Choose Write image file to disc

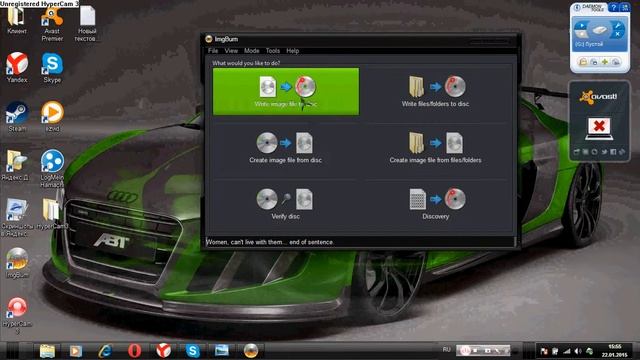[286, 91]
